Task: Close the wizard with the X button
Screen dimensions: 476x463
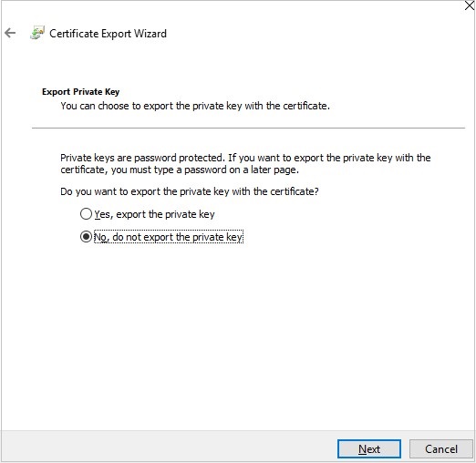Action: pyautogui.click(x=470, y=5)
